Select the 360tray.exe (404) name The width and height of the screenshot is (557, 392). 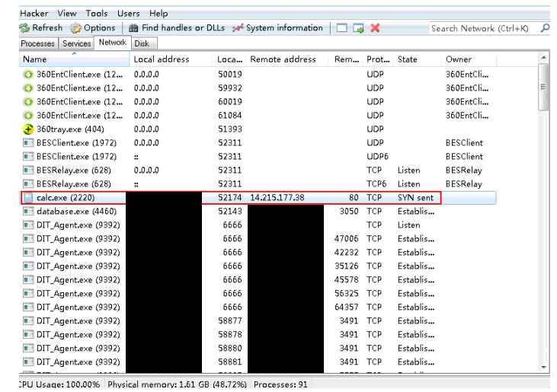(70, 129)
